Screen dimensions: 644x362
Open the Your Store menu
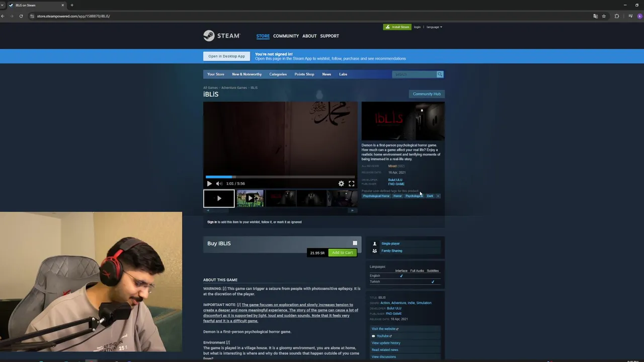pyautogui.click(x=216, y=74)
